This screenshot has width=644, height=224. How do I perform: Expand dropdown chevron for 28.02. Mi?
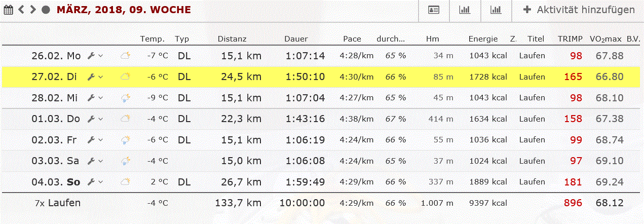point(100,98)
